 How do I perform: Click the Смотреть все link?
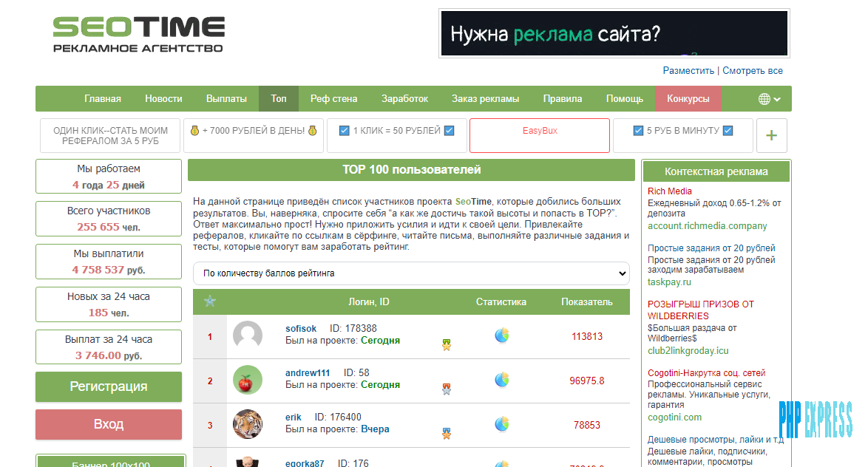click(x=753, y=71)
